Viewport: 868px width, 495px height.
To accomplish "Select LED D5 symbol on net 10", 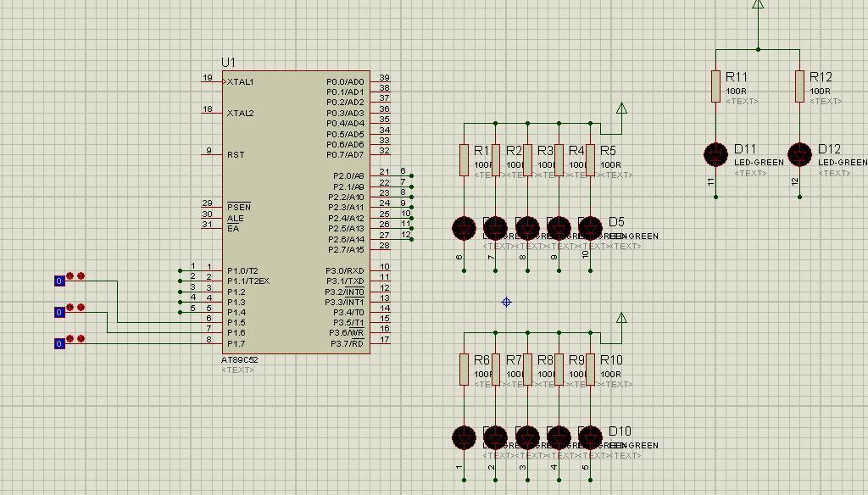I will click(x=590, y=228).
